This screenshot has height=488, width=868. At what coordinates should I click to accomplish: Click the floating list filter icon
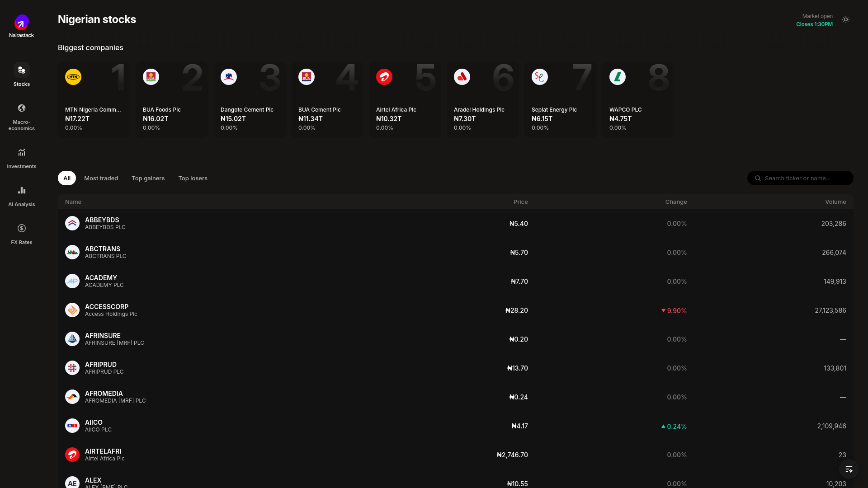tap(849, 469)
